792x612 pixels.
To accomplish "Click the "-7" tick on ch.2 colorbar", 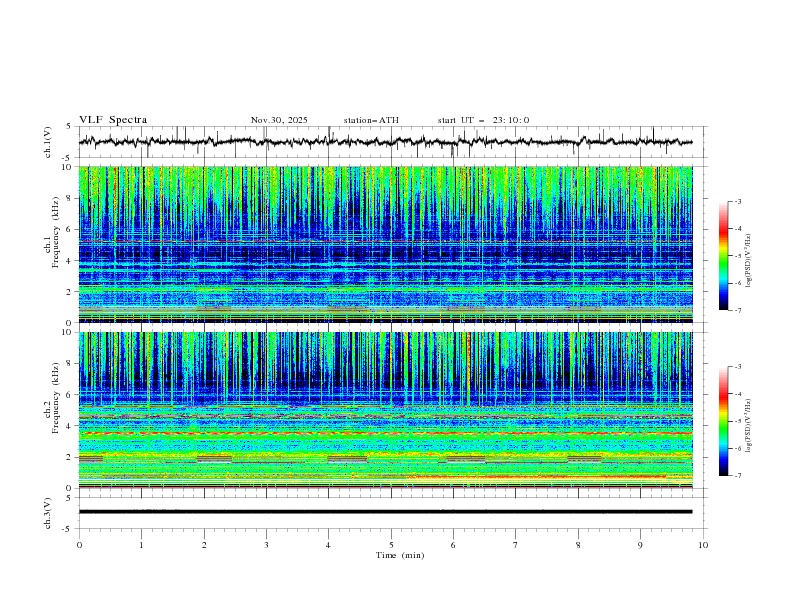I will point(737,475).
